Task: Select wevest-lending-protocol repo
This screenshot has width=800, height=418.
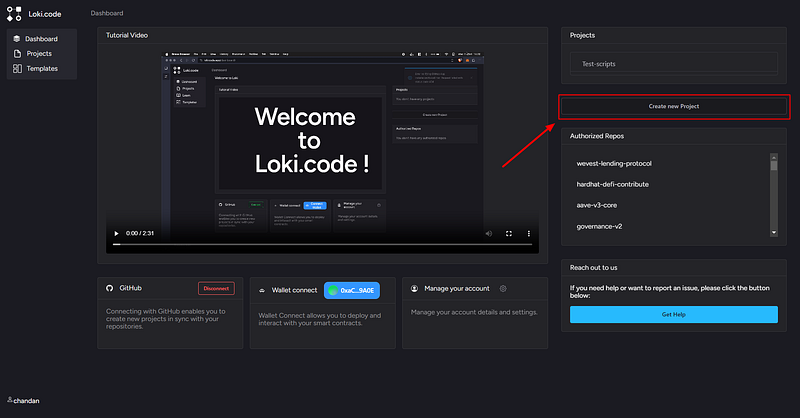Action: 614,163
